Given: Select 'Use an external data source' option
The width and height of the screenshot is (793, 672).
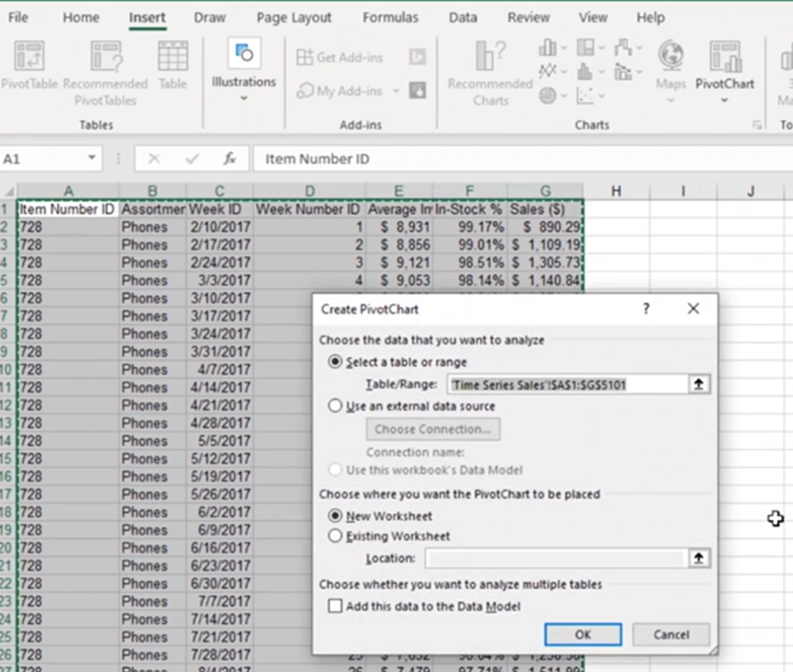Looking at the screenshot, I should pos(335,406).
